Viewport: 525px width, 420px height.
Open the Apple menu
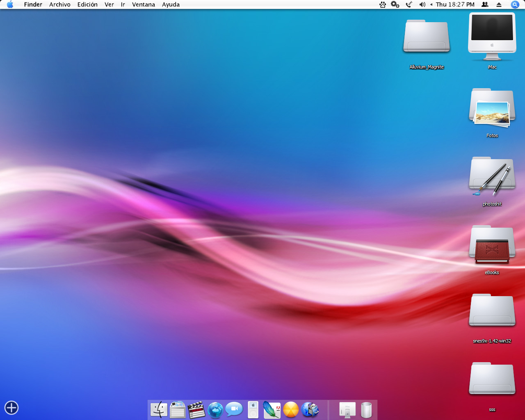pyautogui.click(x=10, y=5)
